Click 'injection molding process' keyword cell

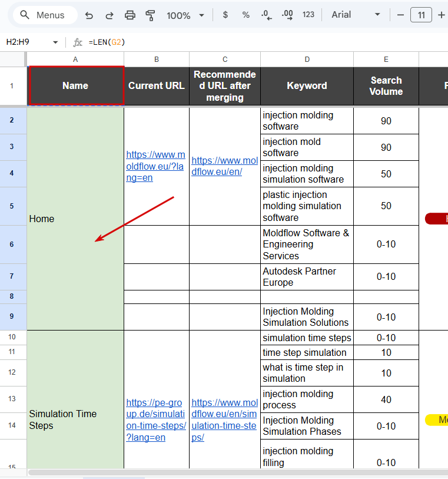click(307, 399)
